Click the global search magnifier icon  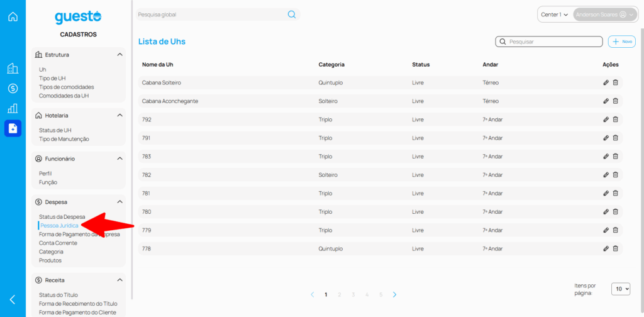(292, 14)
